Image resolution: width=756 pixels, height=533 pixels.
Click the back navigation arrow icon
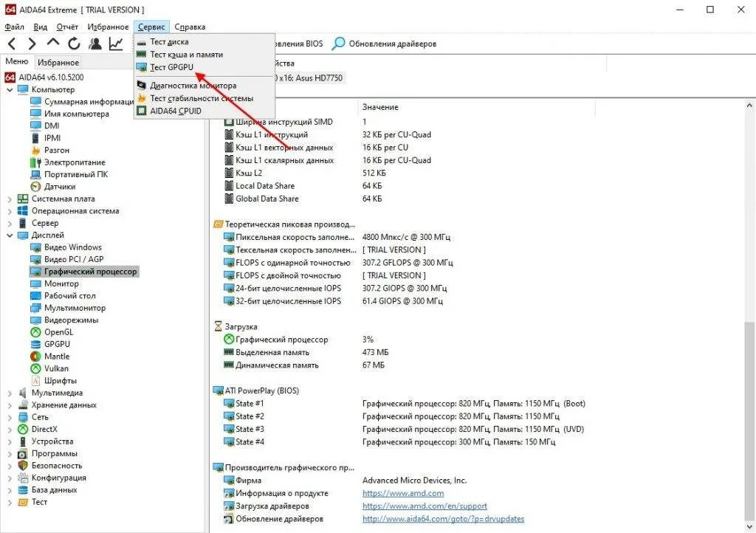pos(10,43)
